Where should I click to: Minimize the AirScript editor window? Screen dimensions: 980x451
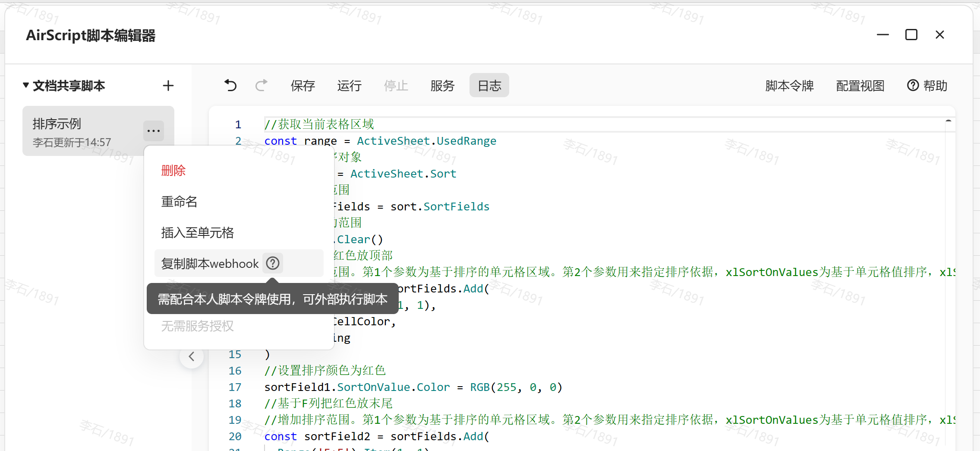883,35
